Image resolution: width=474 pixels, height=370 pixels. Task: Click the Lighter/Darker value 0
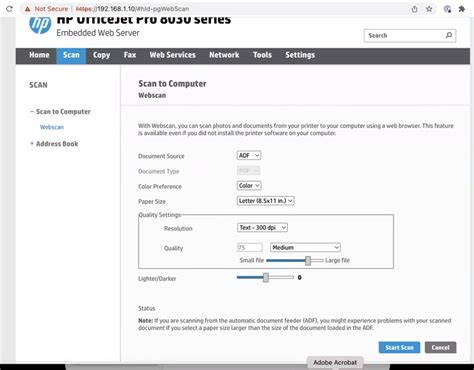tap(299, 277)
